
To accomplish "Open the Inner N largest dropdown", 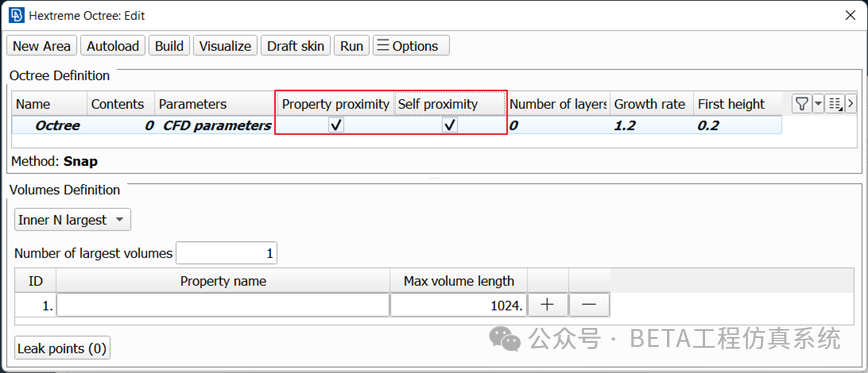I will [x=73, y=220].
